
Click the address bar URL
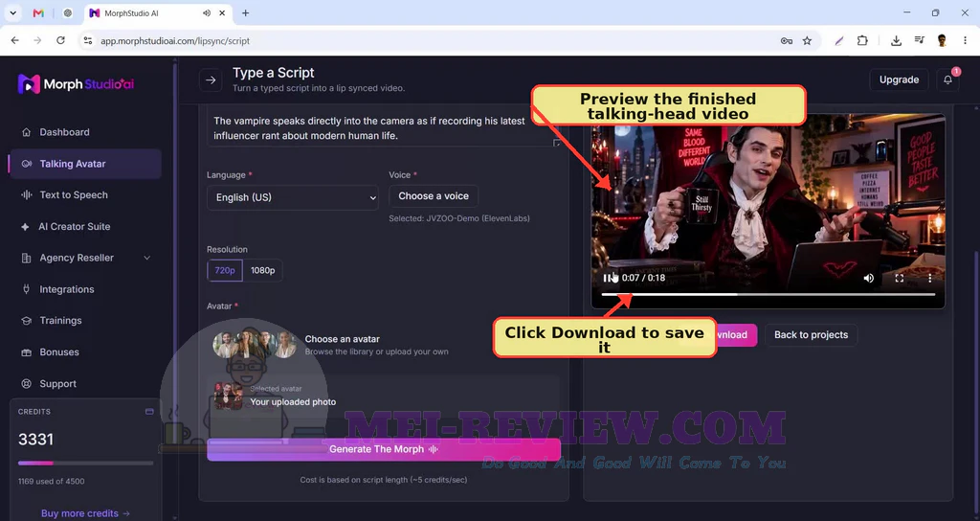[x=175, y=40]
